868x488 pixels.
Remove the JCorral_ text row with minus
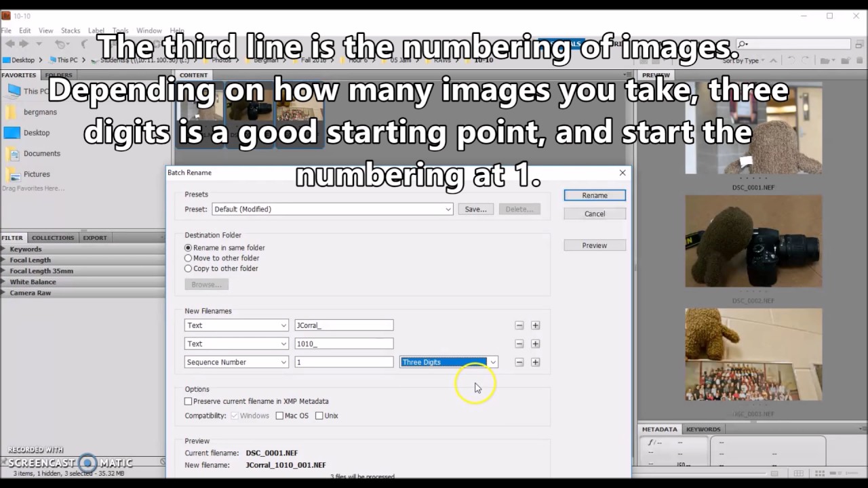coord(519,325)
